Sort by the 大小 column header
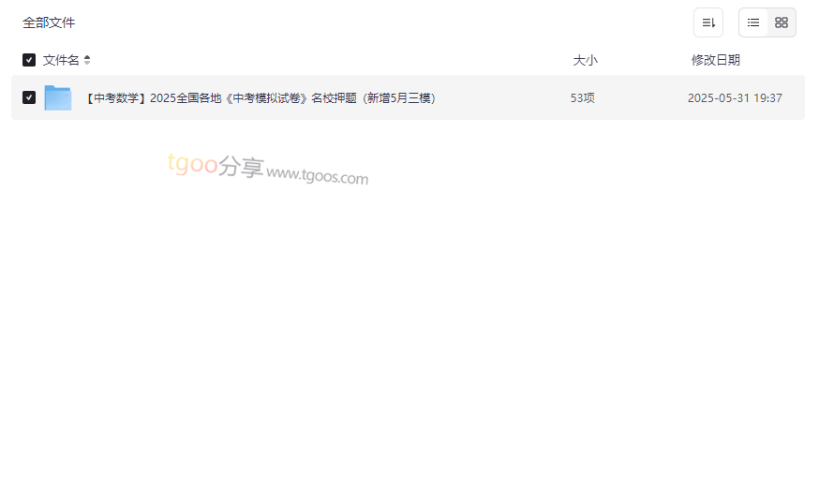The image size is (819, 504). coord(585,60)
